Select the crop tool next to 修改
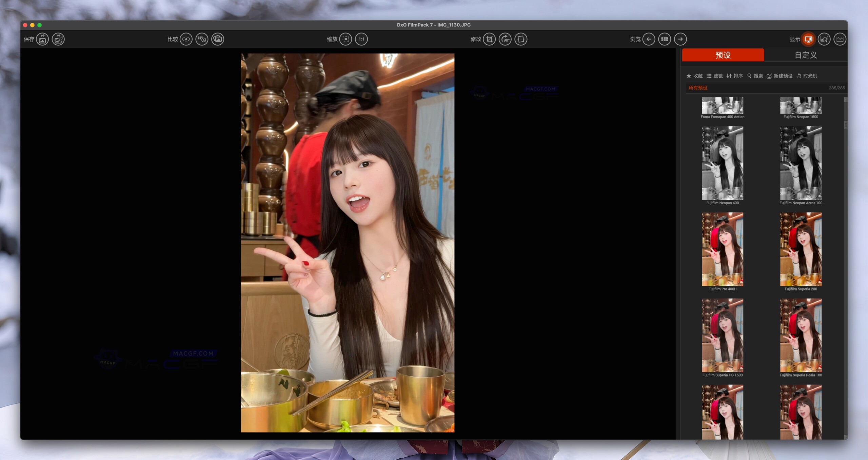Image resolution: width=868 pixels, height=460 pixels. pos(489,39)
